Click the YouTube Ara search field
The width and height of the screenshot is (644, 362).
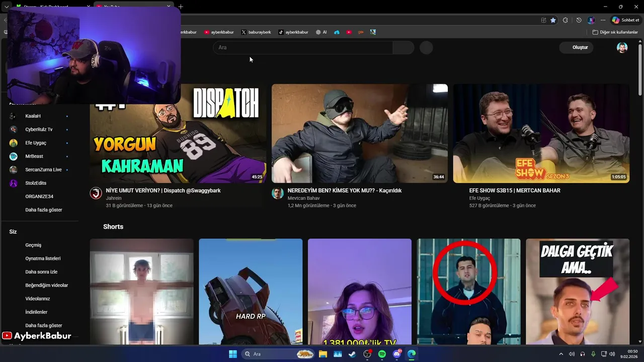pos(303,47)
